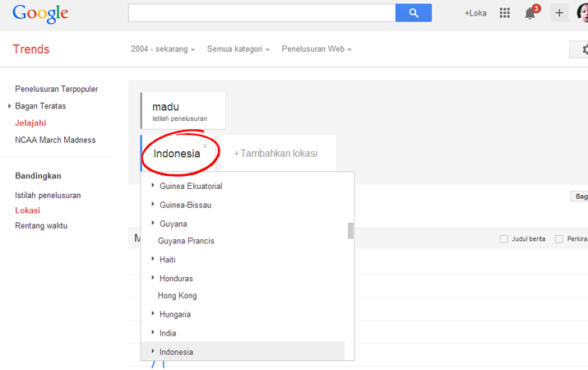Expand the Hungaria arrow
588x370 pixels.
tap(153, 313)
